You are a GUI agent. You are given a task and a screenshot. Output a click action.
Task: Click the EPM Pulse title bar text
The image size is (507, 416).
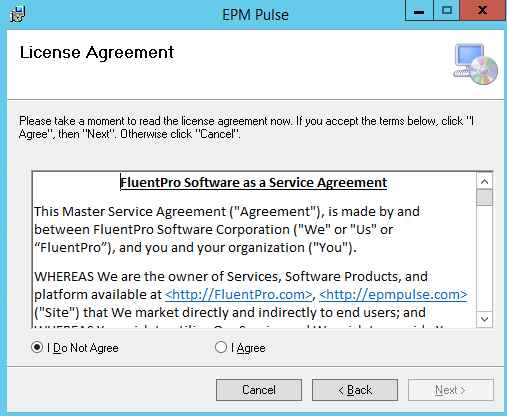coord(255,15)
